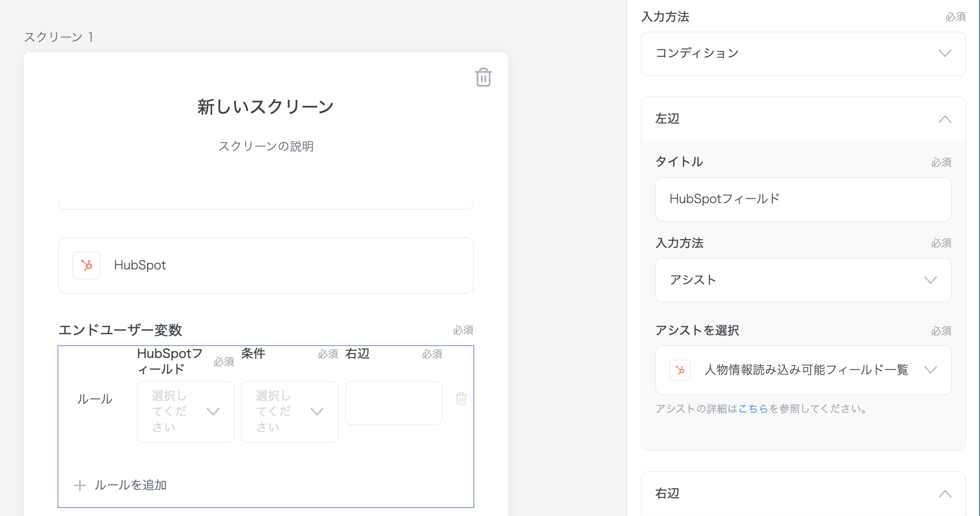Image resolution: width=980 pixels, height=516 pixels.
Task: Focus the タイトル field containing HubSpotフィールド
Action: coord(803,199)
